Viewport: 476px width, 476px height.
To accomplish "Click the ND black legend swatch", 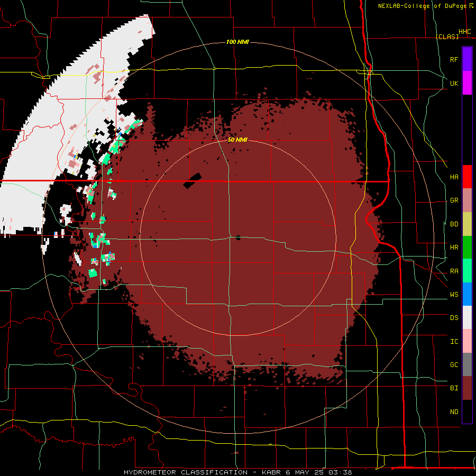I will [x=467, y=411].
